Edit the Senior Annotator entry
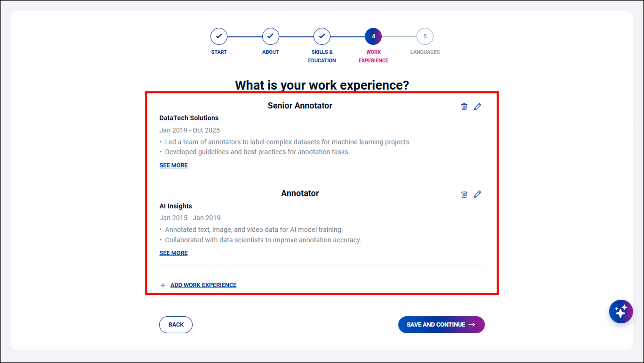 (x=477, y=107)
